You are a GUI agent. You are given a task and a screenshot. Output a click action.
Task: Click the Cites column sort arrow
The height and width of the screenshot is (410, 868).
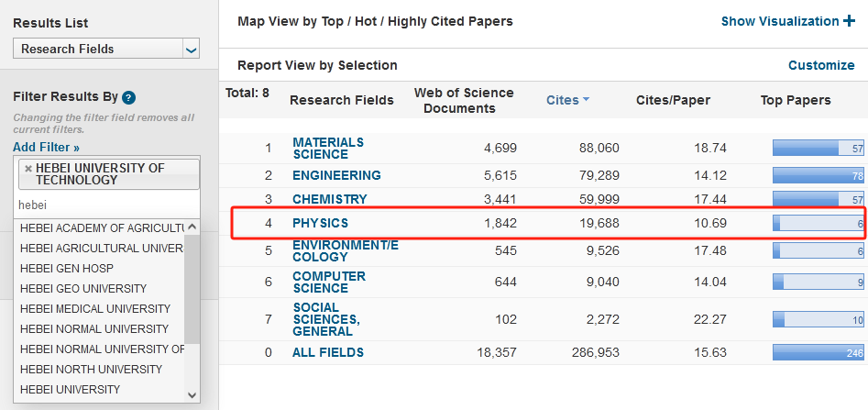pos(586,100)
